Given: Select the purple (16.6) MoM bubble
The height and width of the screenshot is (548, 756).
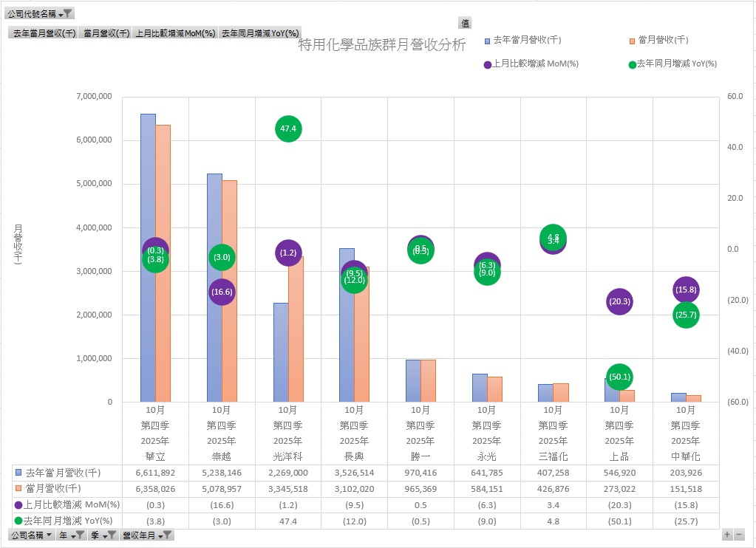Looking at the screenshot, I should 222,292.
